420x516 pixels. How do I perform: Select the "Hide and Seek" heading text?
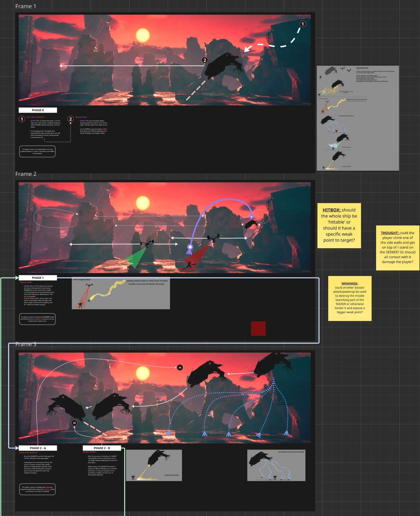point(26,282)
